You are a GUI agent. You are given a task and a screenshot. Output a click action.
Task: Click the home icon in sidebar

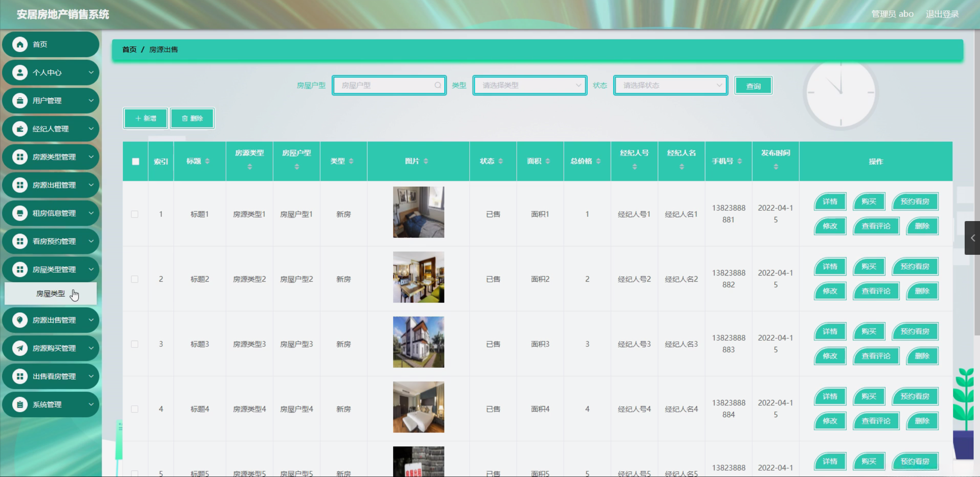pos(20,44)
